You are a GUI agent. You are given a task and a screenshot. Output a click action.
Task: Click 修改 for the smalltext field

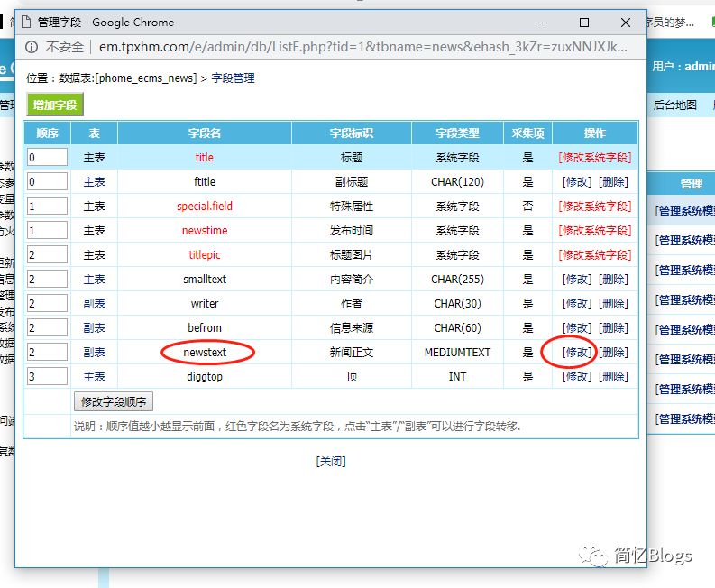coord(576,280)
